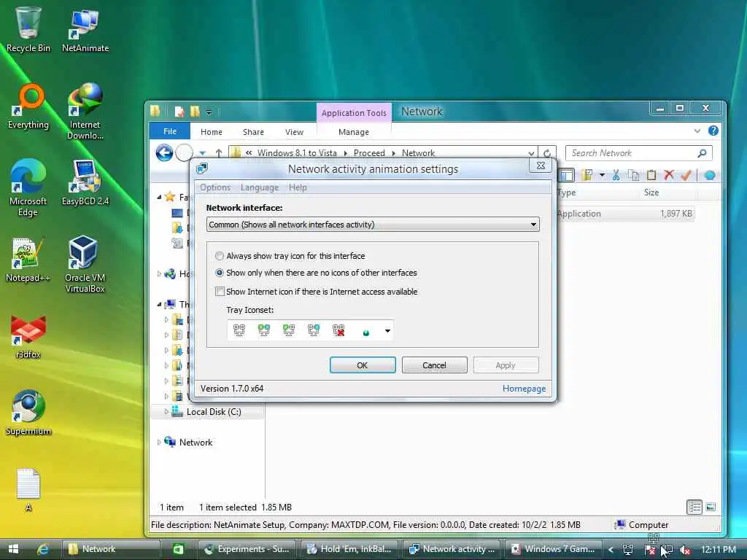
Task: Click the Up one level arrow in Explorer
Action: (219, 153)
